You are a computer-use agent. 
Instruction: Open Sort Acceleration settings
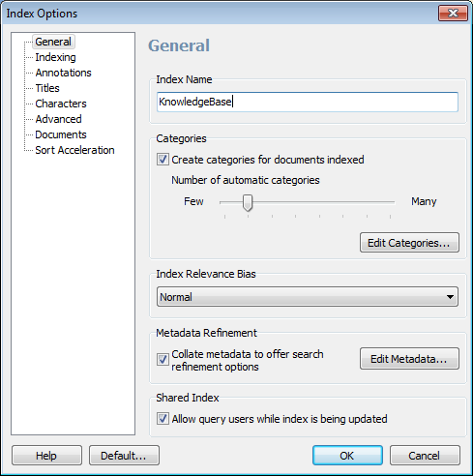click(74, 150)
